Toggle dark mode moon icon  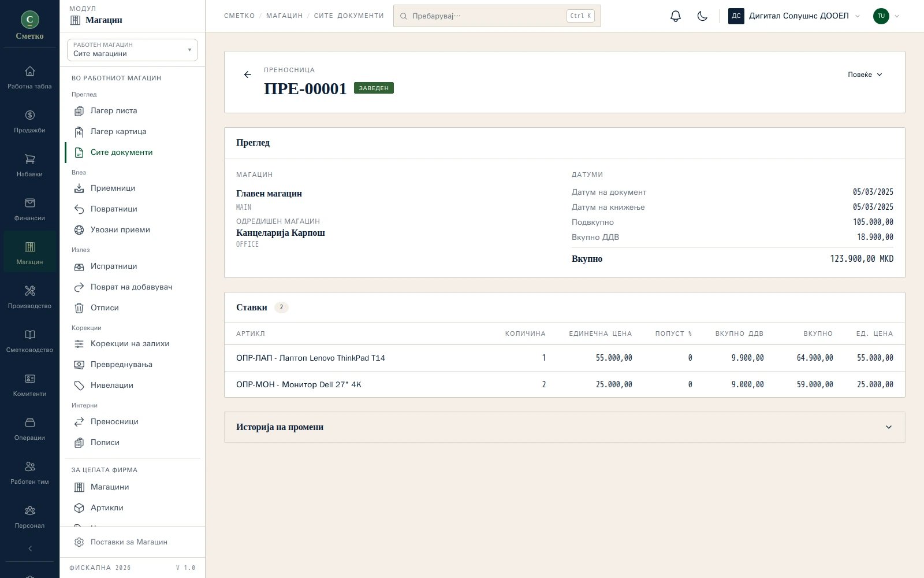tap(702, 16)
